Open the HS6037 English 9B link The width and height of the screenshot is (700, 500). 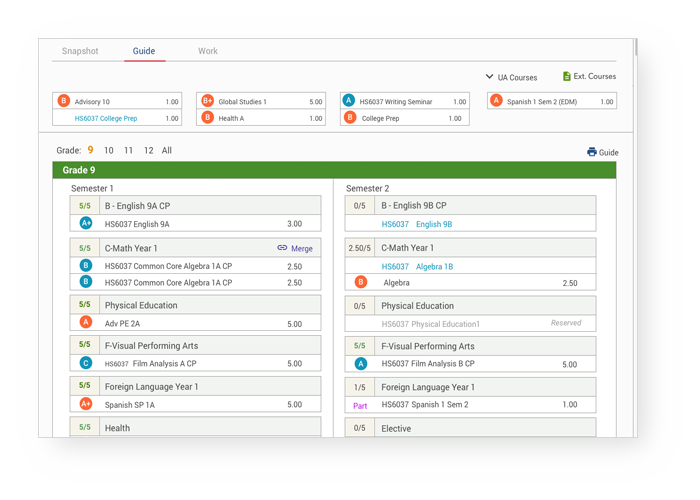(x=416, y=225)
